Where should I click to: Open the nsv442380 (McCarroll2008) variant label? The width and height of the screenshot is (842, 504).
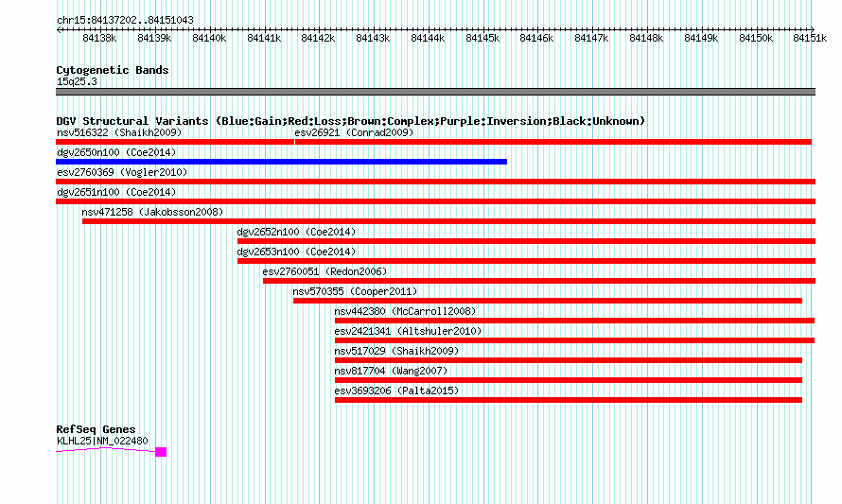click(406, 311)
